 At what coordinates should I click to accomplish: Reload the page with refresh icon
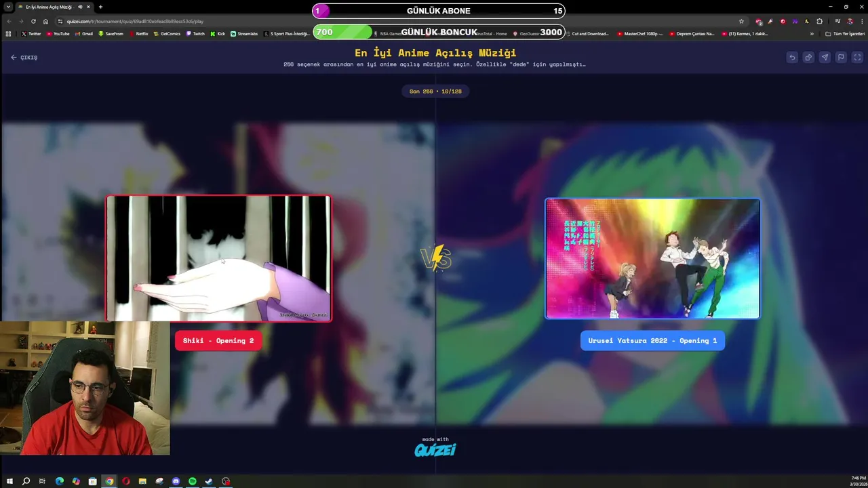point(33,21)
